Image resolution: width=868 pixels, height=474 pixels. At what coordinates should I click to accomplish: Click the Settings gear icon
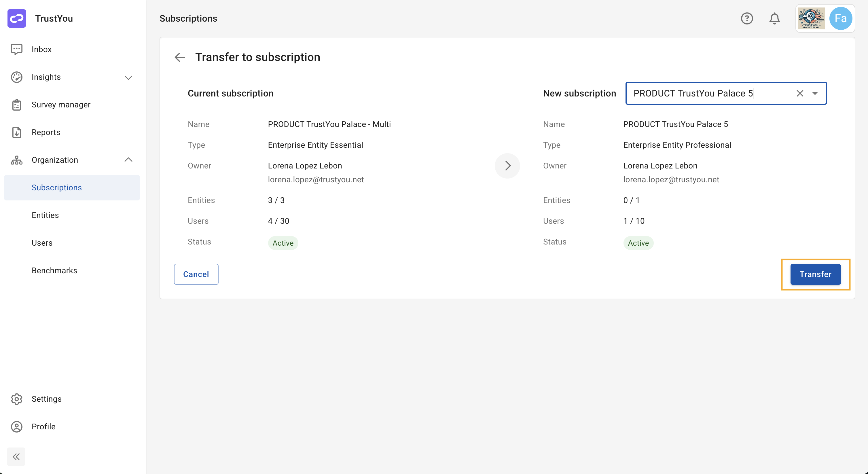(x=16, y=399)
